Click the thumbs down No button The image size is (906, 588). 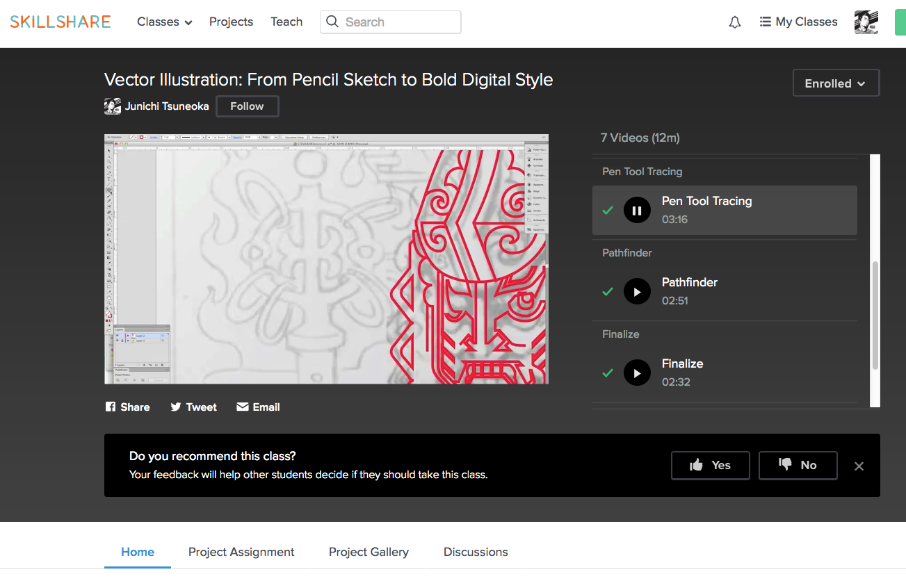coord(798,466)
